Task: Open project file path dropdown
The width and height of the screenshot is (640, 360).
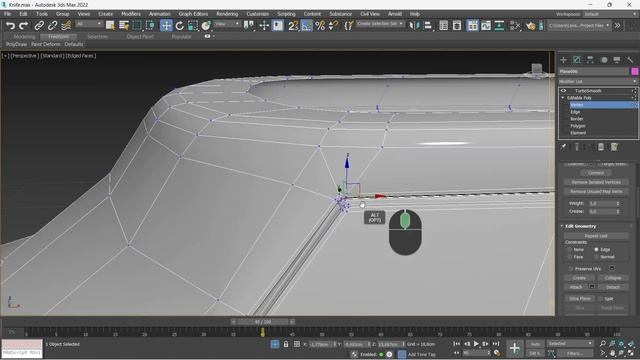Action: coord(579,25)
